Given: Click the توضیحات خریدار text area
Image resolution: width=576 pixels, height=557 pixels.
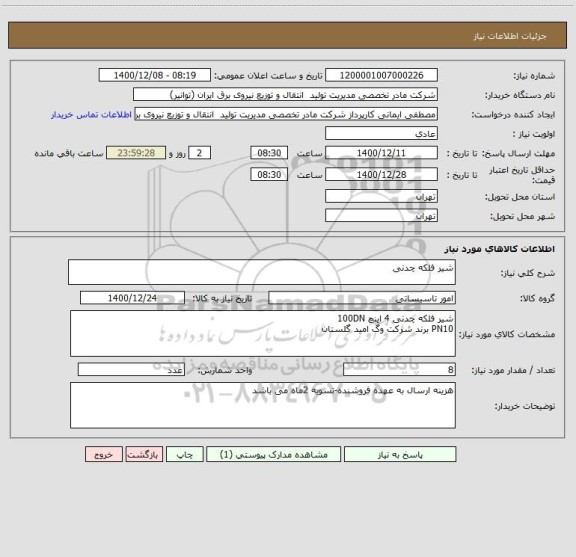Looking at the screenshot, I should [x=263, y=405].
